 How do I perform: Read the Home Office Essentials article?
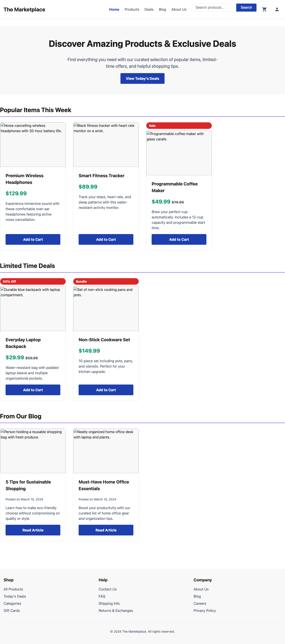point(106,530)
